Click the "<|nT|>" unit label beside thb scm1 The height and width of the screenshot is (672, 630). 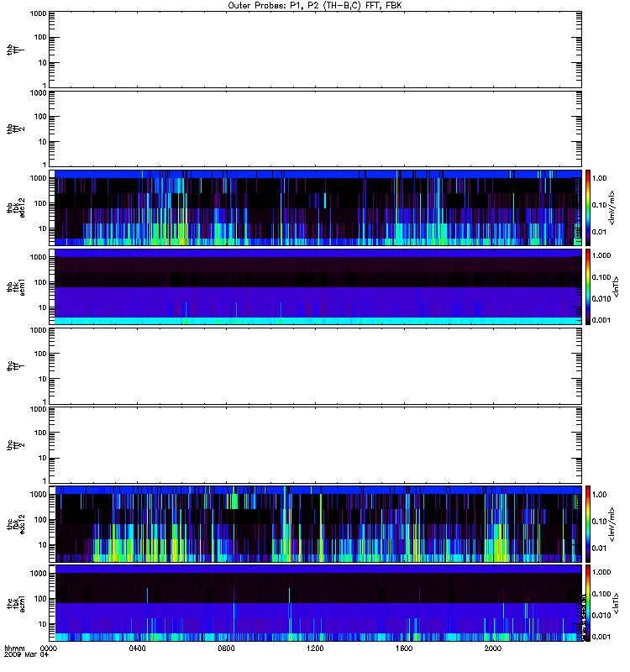617,286
